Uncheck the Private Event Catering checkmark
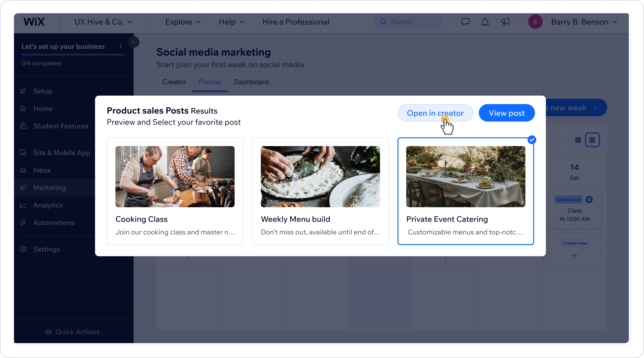The image size is (644, 358). coord(532,140)
